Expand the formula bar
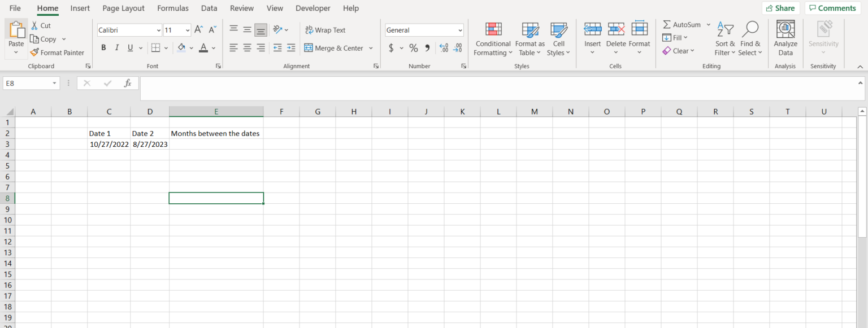The width and height of the screenshot is (868, 328). [x=861, y=82]
